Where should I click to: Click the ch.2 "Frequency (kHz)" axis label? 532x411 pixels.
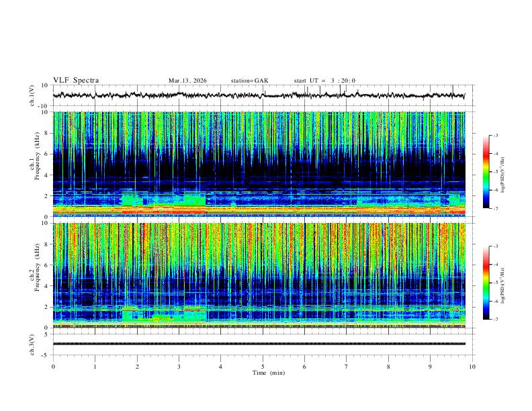(x=37, y=267)
